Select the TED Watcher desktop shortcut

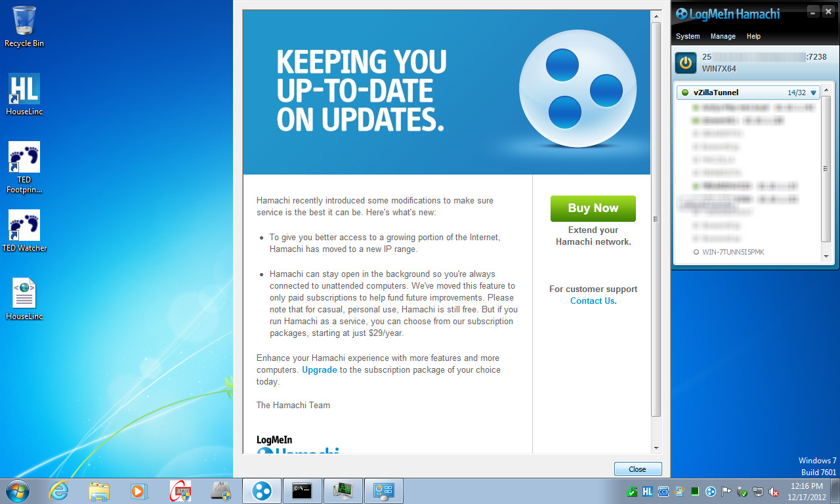pyautogui.click(x=24, y=231)
